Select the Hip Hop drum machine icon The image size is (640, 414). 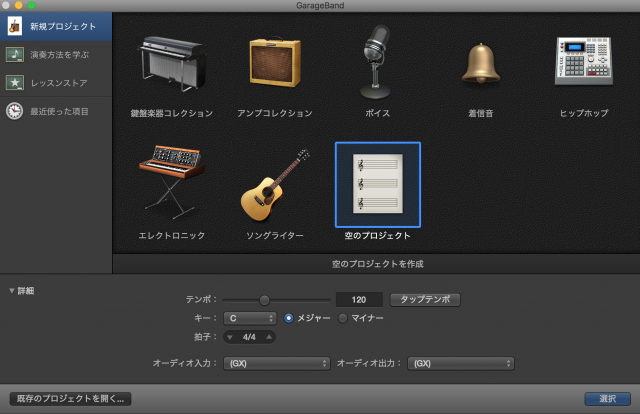coord(584,61)
